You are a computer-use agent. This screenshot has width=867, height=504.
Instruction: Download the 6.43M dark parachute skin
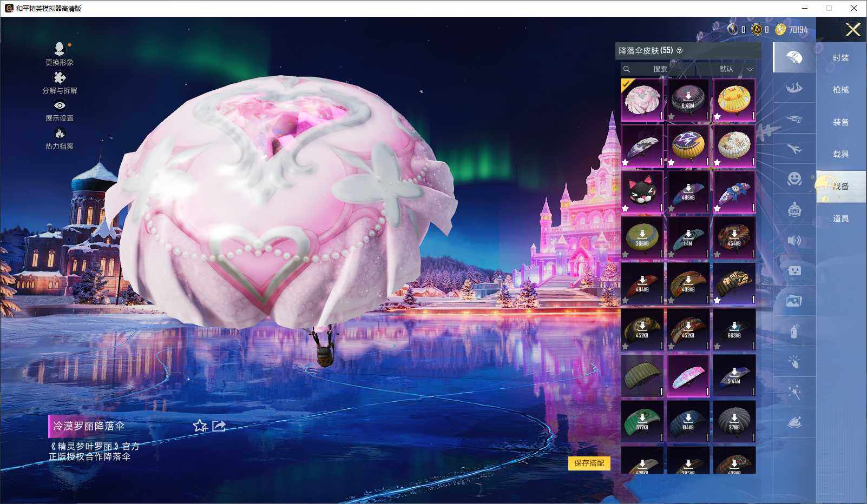pyautogui.click(x=688, y=100)
